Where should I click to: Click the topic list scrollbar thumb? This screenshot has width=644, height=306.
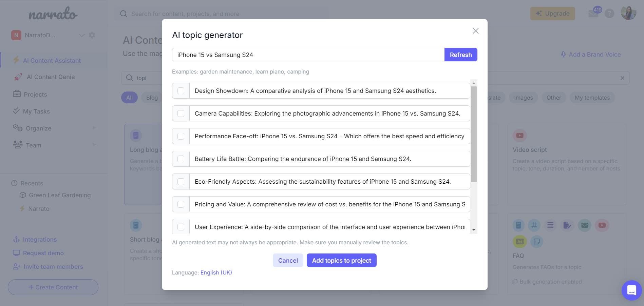click(474, 134)
